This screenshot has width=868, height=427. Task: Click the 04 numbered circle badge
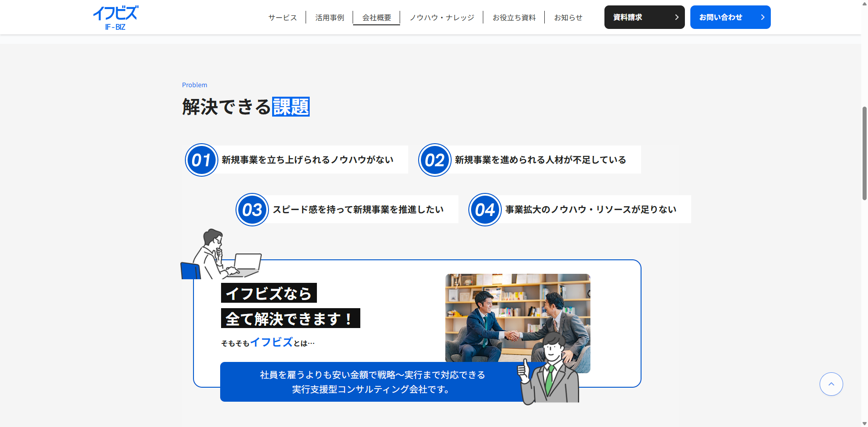(x=485, y=210)
